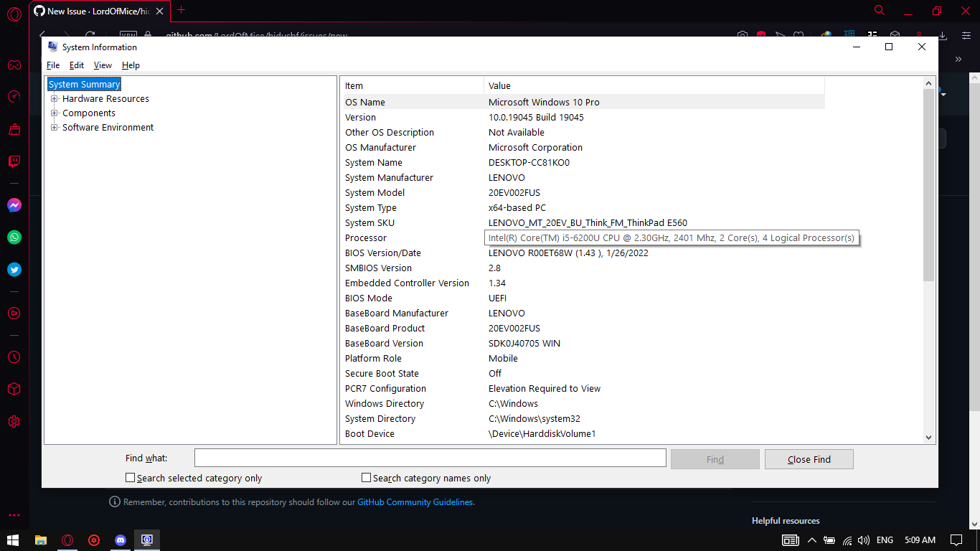Open the three-dots sidebar setup in Opera
The width and height of the screenshot is (980, 551).
[14, 515]
